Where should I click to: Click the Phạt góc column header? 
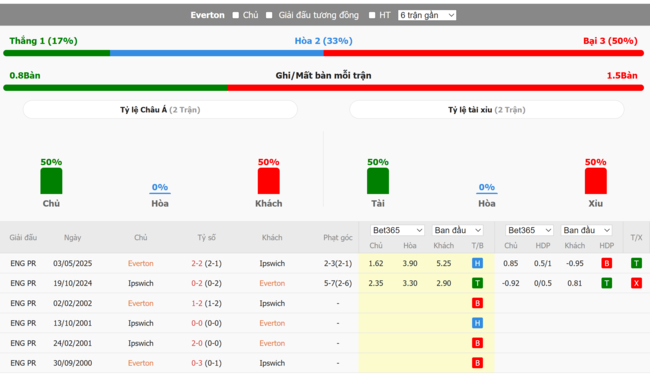click(x=338, y=238)
